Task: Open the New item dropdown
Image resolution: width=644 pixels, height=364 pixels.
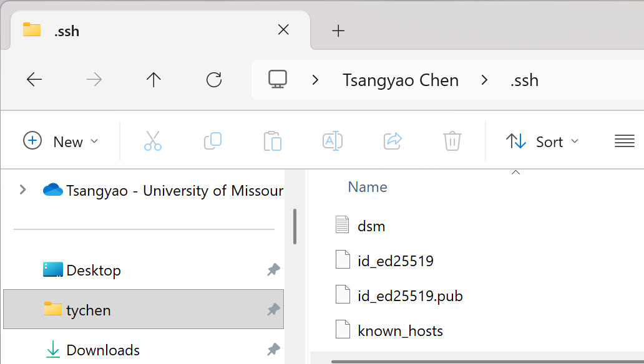Action: coord(61,141)
